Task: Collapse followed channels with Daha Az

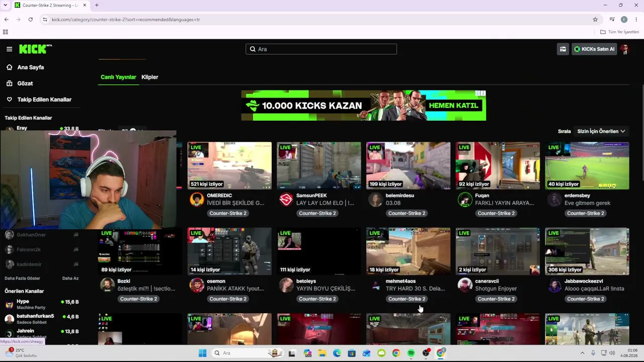Action: coord(70,279)
